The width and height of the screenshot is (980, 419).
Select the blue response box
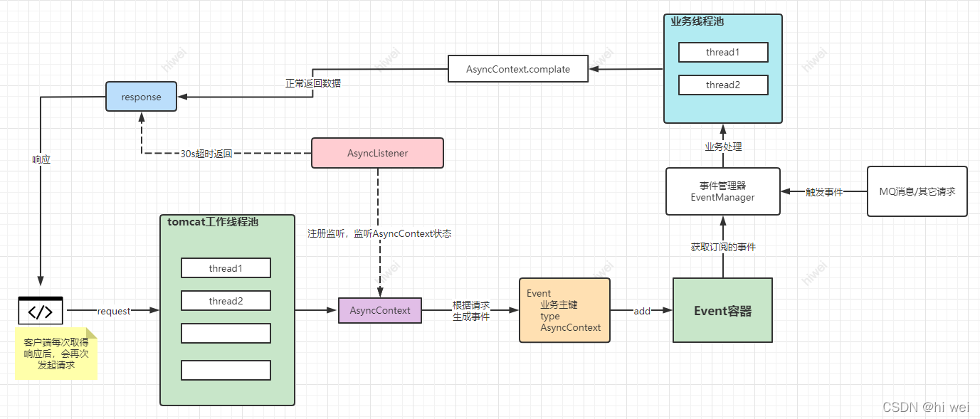click(x=141, y=97)
